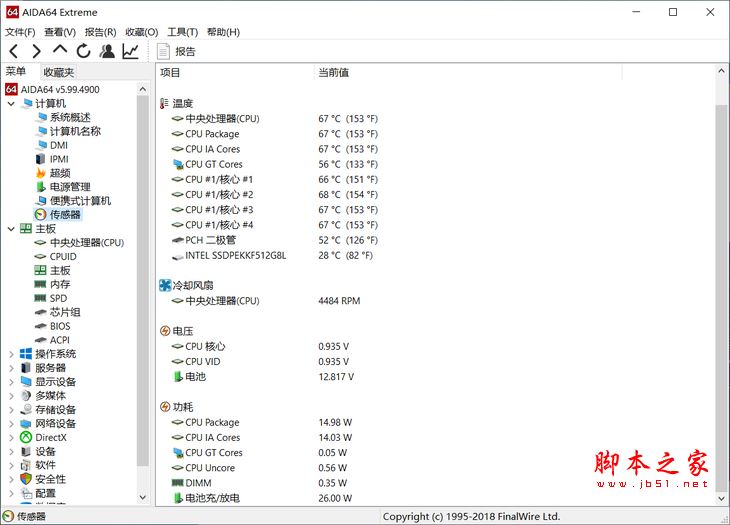
Task: Click main list scrollbar down arrow
Action: tap(721, 498)
